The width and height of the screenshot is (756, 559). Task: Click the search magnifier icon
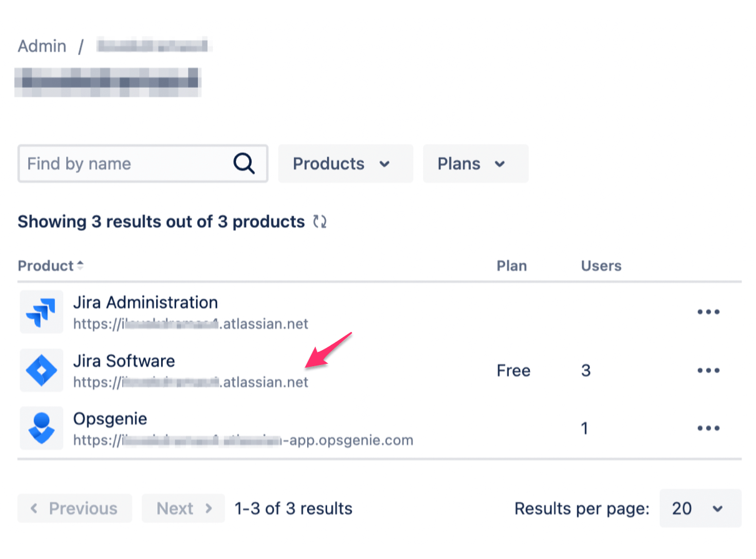point(244,164)
